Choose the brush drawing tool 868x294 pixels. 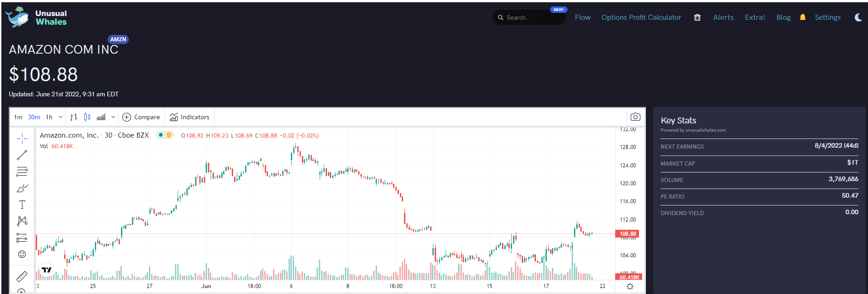click(x=22, y=188)
